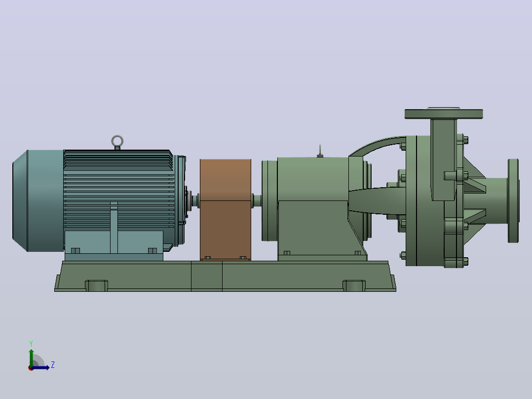Pick the motor's rear fan cover
The height and width of the screenshot is (399, 532).
[38, 200]
